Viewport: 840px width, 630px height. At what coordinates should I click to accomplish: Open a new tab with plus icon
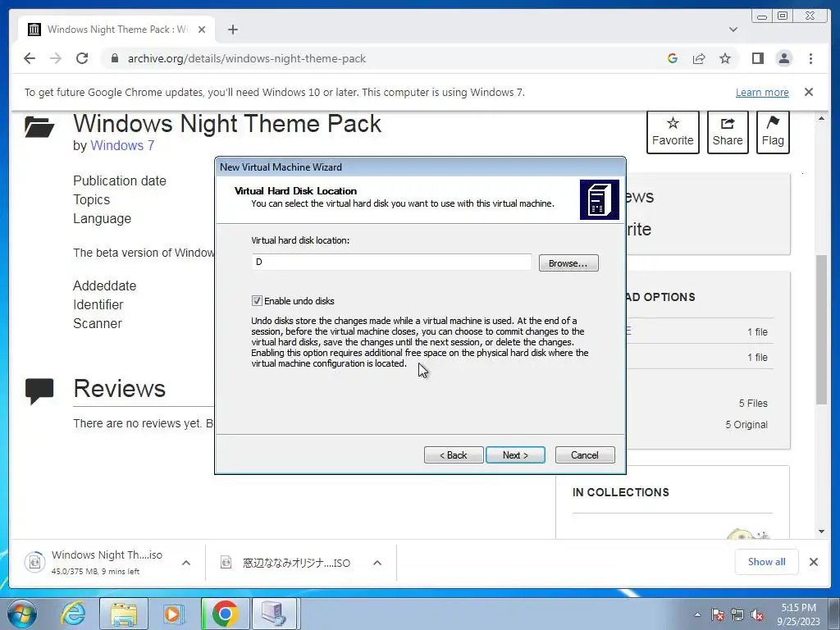pos(232,30)
